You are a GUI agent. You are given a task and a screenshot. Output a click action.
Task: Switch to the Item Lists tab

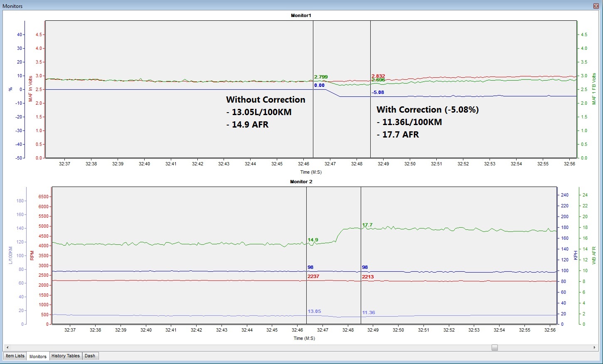point(15,356)
